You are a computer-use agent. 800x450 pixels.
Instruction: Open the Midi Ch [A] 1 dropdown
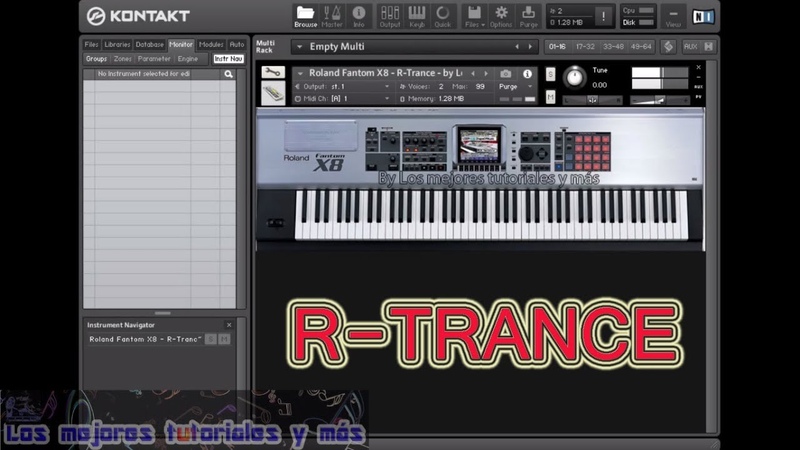tap(343, 98)
